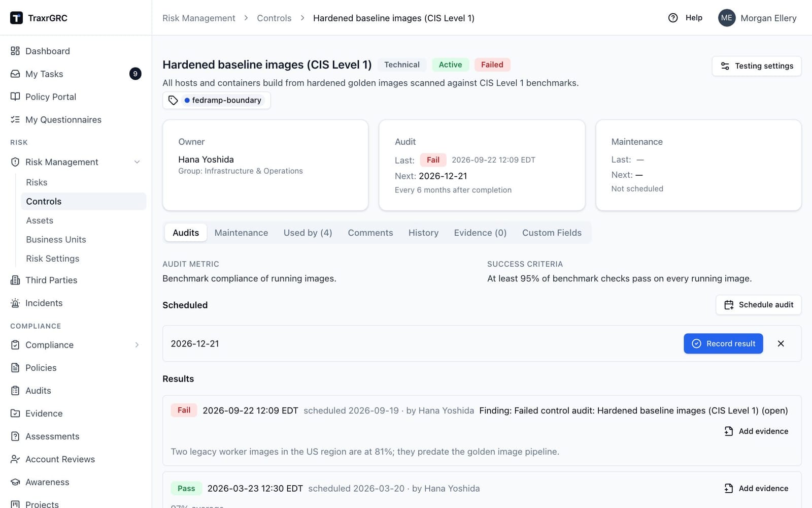This screenshot has height=508, width=812.
Task: Click Help label in header
Action: tap(694, 18)
